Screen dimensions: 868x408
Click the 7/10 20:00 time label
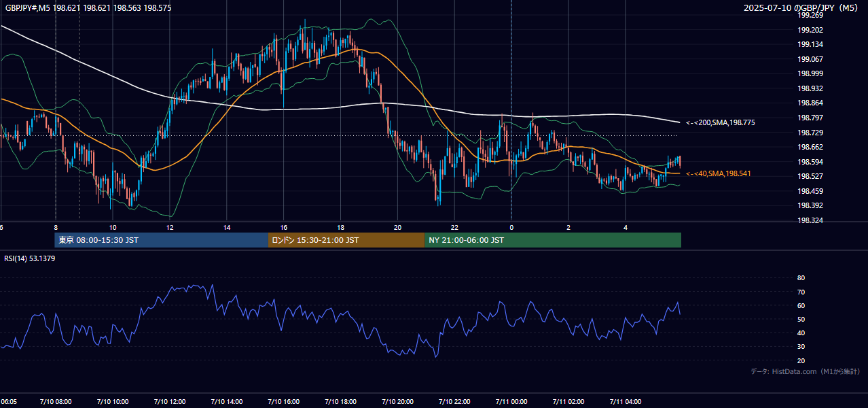click(x=398, y=402)
